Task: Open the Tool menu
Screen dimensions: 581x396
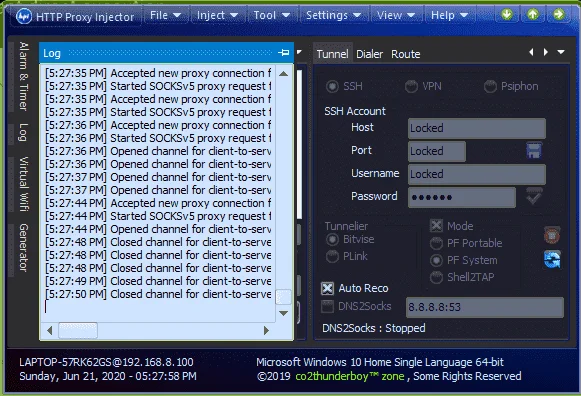Action: click(x=271, y=15)
